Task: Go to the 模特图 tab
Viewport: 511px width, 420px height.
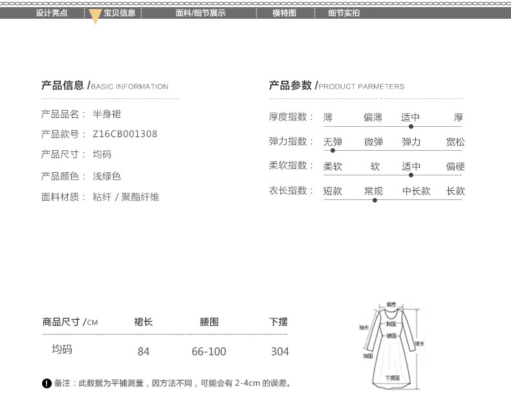Action: click(284, 13)
